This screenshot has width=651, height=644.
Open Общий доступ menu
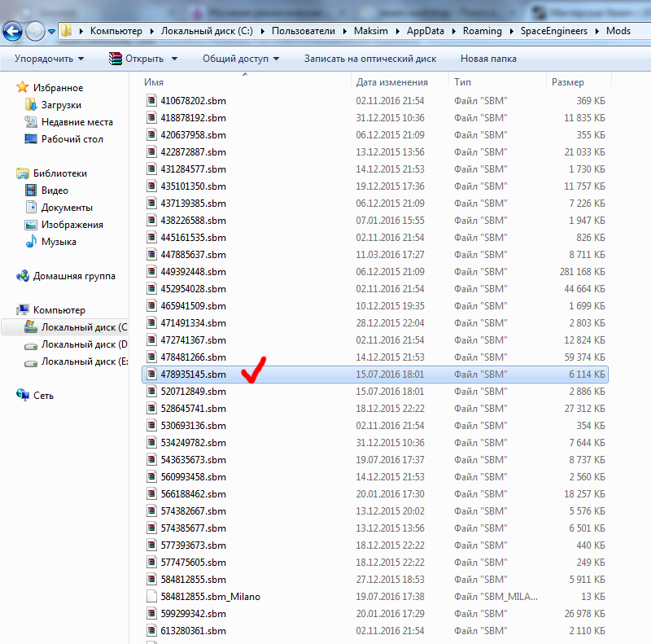[x=241, y=59]
